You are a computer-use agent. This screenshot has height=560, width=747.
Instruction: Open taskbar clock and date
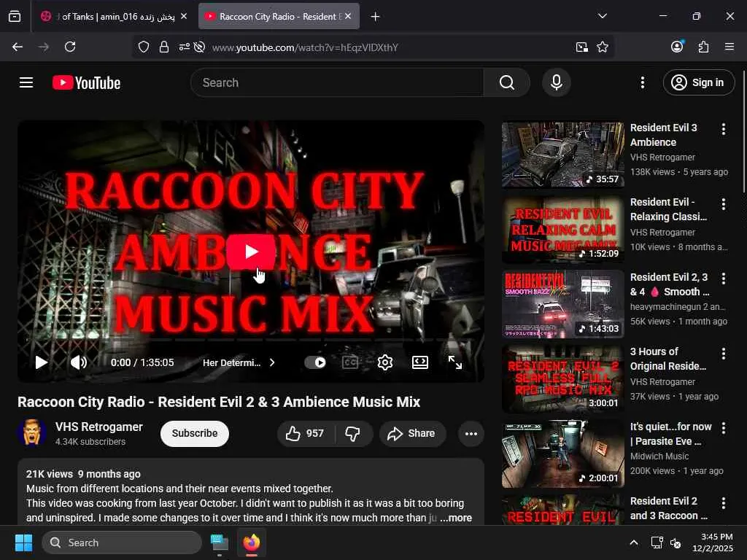click(x=713, y=542)
